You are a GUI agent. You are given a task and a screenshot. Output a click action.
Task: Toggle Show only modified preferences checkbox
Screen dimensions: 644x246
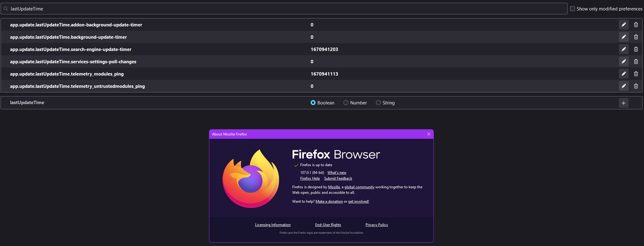[x=572, y=9]
